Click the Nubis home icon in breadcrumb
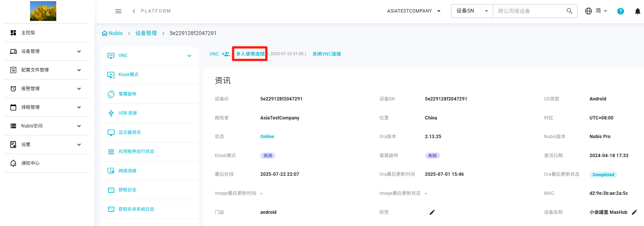 pos(104,33)
